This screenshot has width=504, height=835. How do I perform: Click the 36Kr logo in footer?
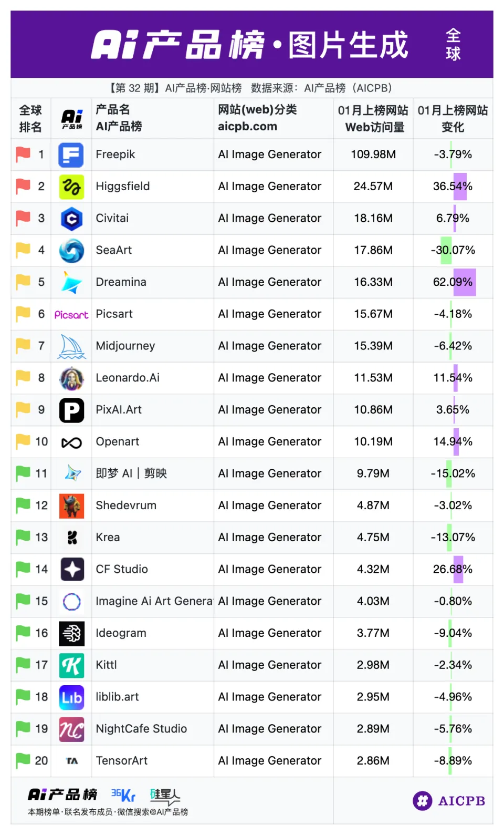[x=123, y=795]
